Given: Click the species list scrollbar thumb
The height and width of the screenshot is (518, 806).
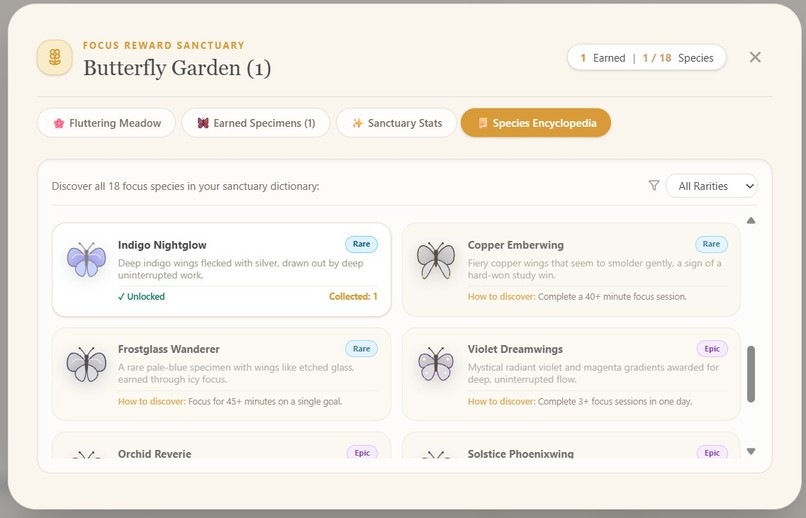Looking at the screenshot, I should 750,374.
